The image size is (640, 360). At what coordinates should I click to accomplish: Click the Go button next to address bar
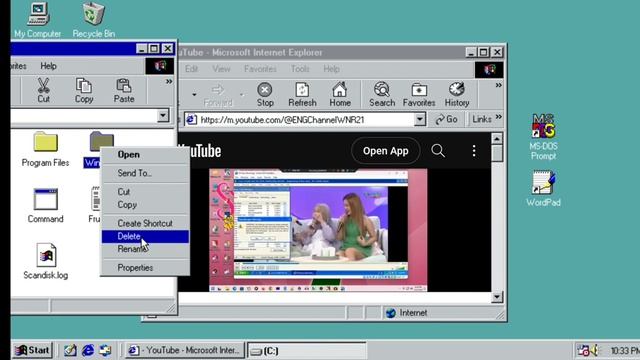tap(447, 119)
